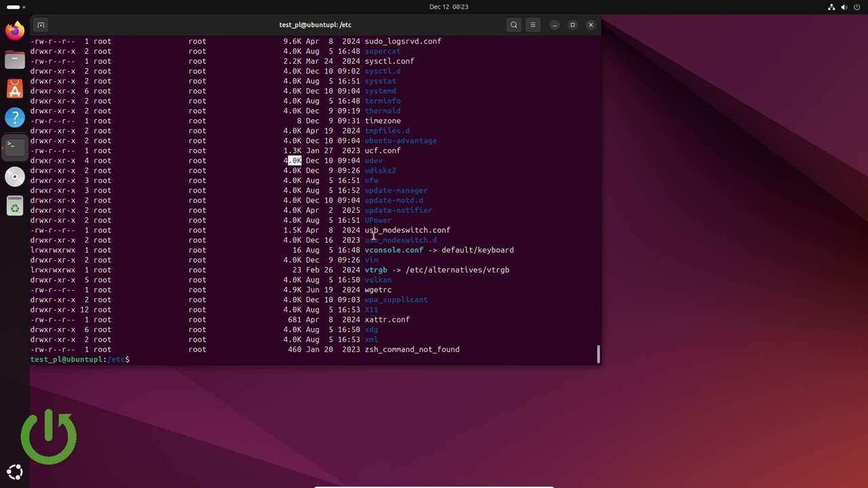Click the supercat directory name

[382, 52]
